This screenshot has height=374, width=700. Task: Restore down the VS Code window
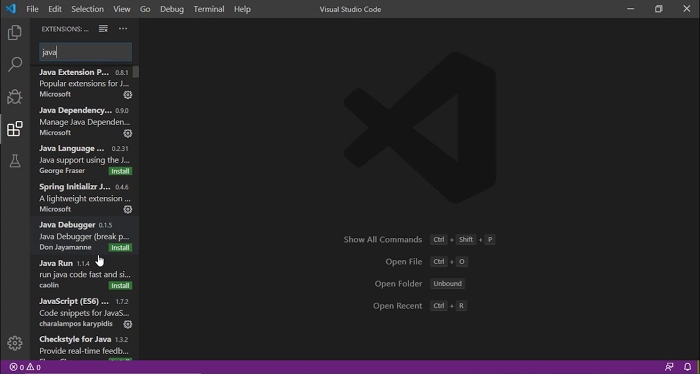coord(658,9)
